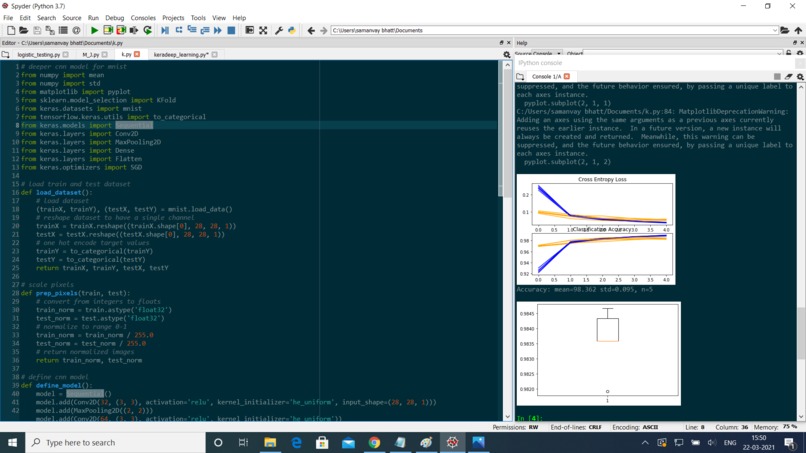806x453 pixels.
Task: Open the Projects menu
Action: (x=173, y=17)
